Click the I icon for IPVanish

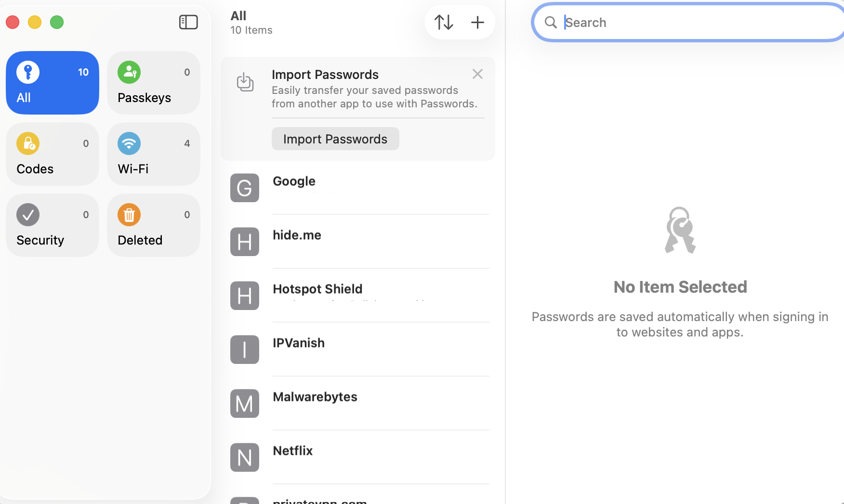245,349
